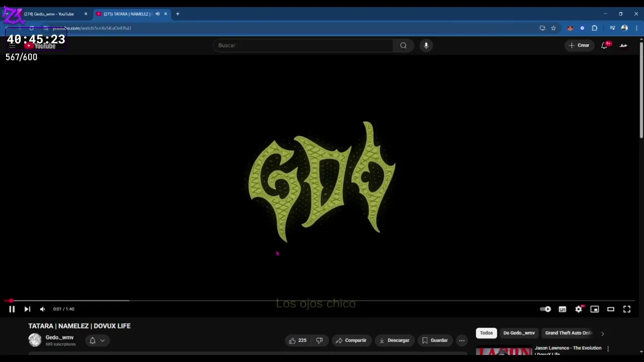Open the player settings gear

579,309
